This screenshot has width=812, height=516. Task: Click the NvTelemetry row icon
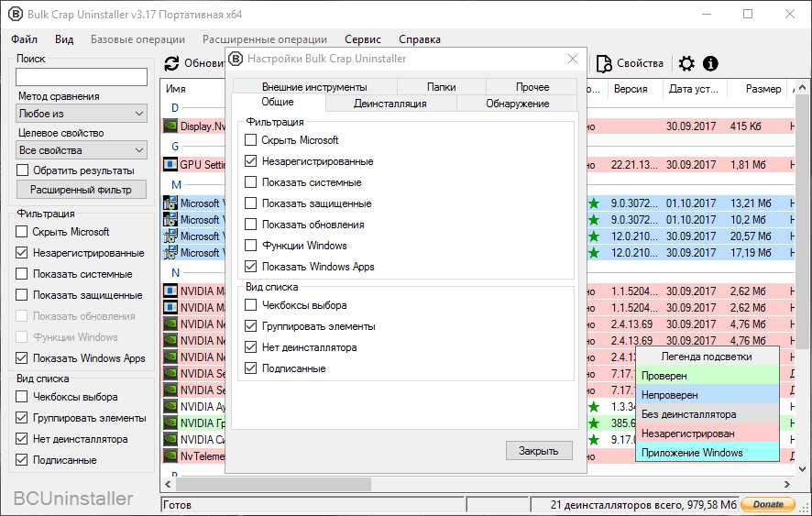[170, 456]
